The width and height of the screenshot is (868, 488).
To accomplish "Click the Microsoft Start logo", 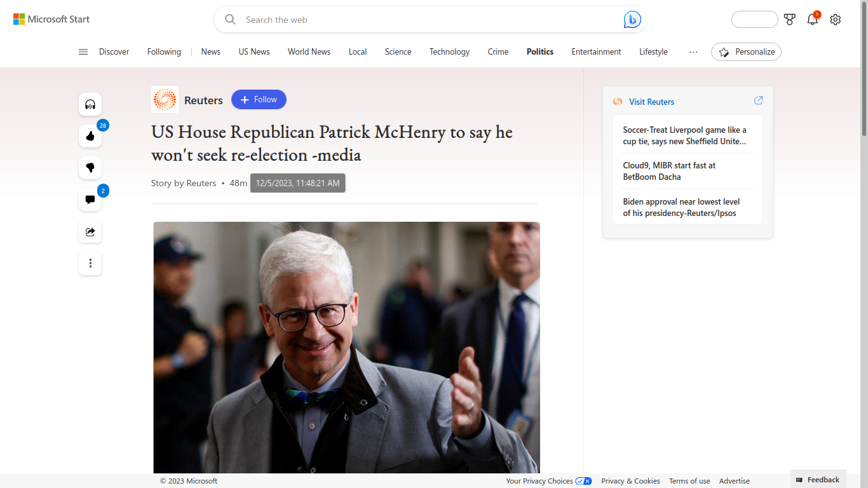I will coord(51,19).
